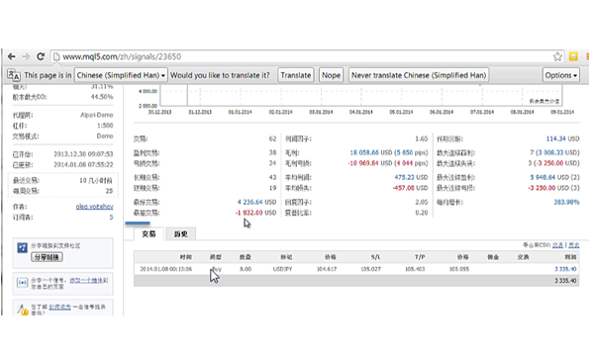Click the USDJPY symbol cell
Screen dimensions: 594x364
click(282, 269)
